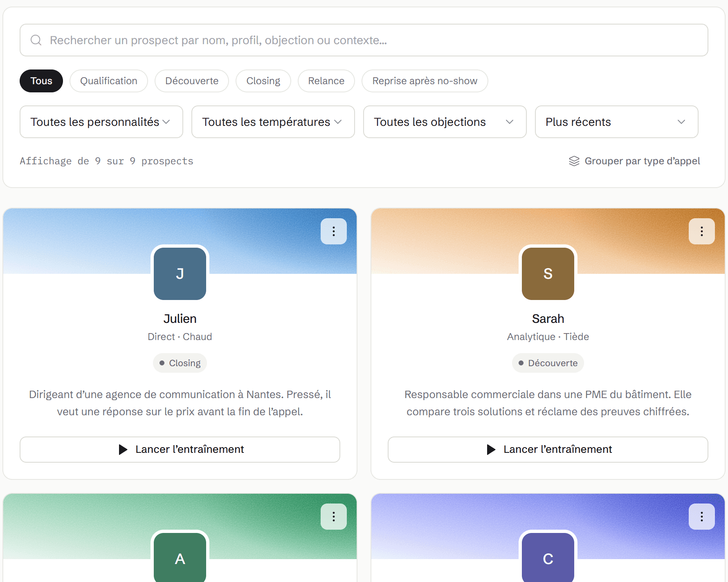Open Julien card options menu
This screenshot has height=582, width=728.
(334, 231)
